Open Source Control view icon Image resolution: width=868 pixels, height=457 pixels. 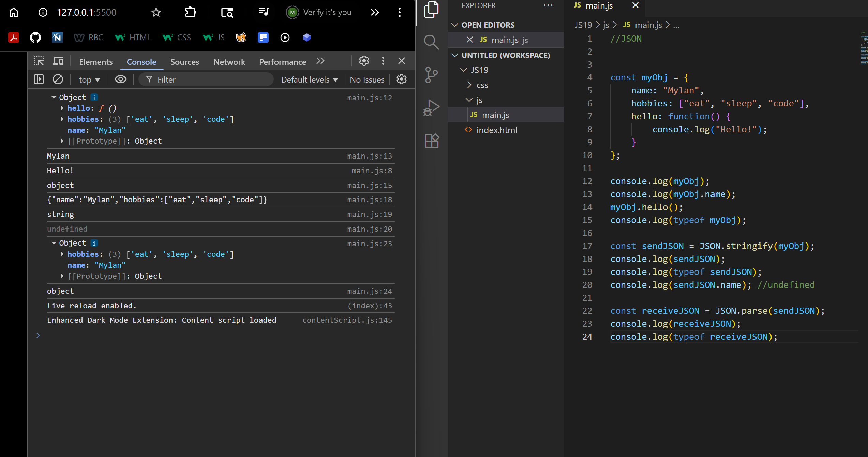point(431,75)
